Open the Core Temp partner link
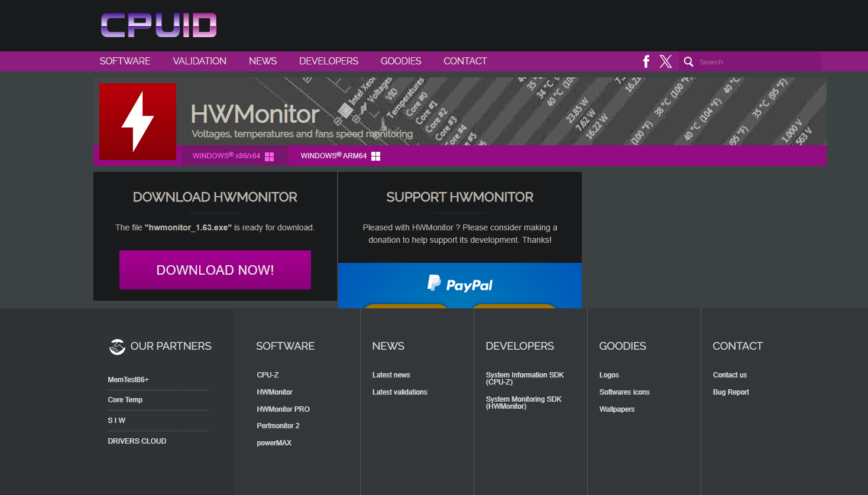 (x=125, y=400)
